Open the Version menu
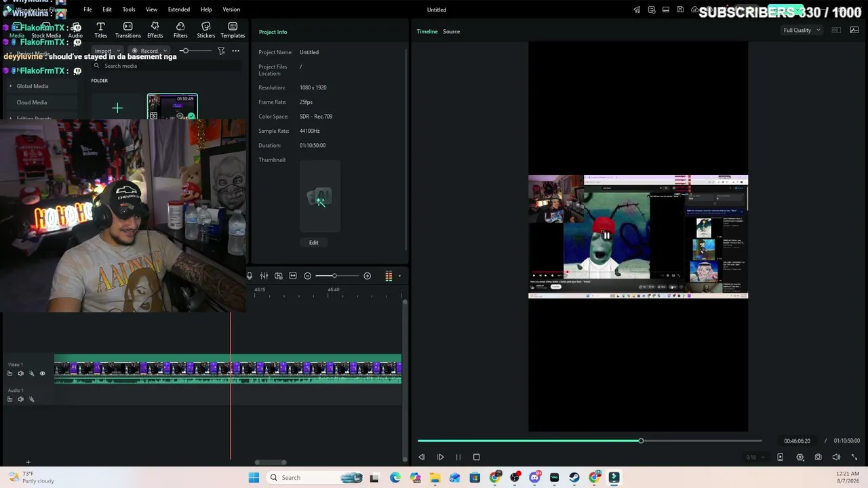 231,9
